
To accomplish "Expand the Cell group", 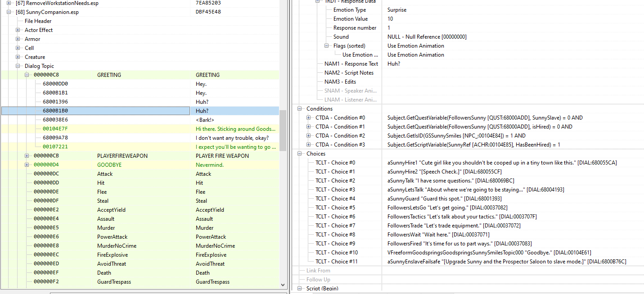I will click(x=18, y=48).
